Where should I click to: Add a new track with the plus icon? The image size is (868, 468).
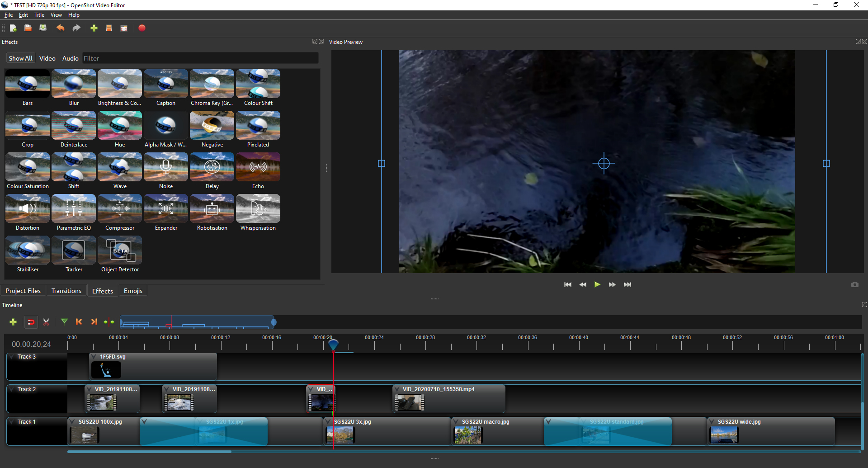[13, 322]
